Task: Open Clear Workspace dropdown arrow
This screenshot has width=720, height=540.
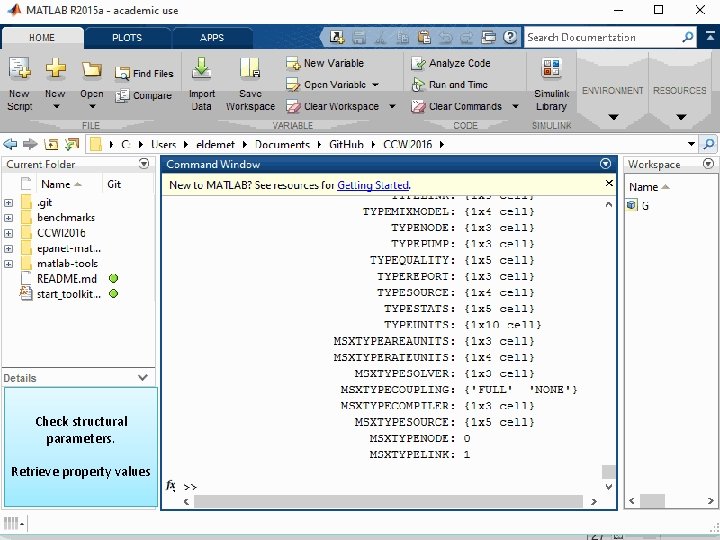Action: click(392, 107)
